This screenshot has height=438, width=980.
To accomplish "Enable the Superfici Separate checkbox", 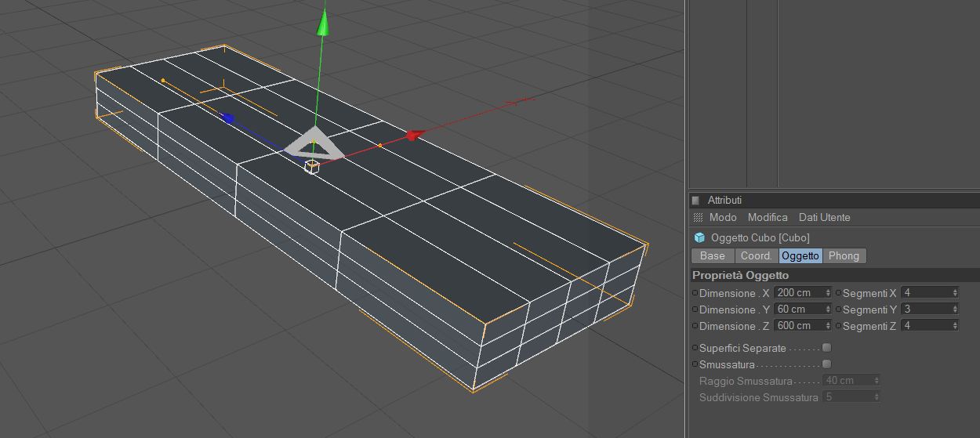I will click(x=826, y=347).
